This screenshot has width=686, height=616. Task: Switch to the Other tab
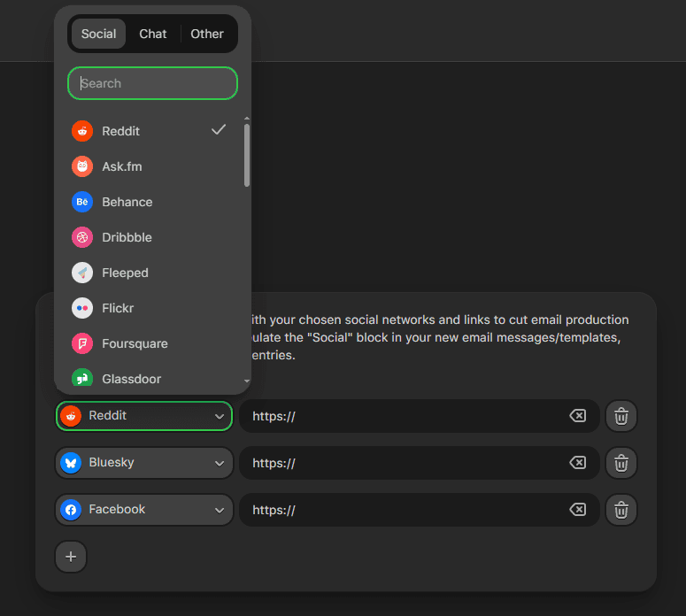coord(207,34)
